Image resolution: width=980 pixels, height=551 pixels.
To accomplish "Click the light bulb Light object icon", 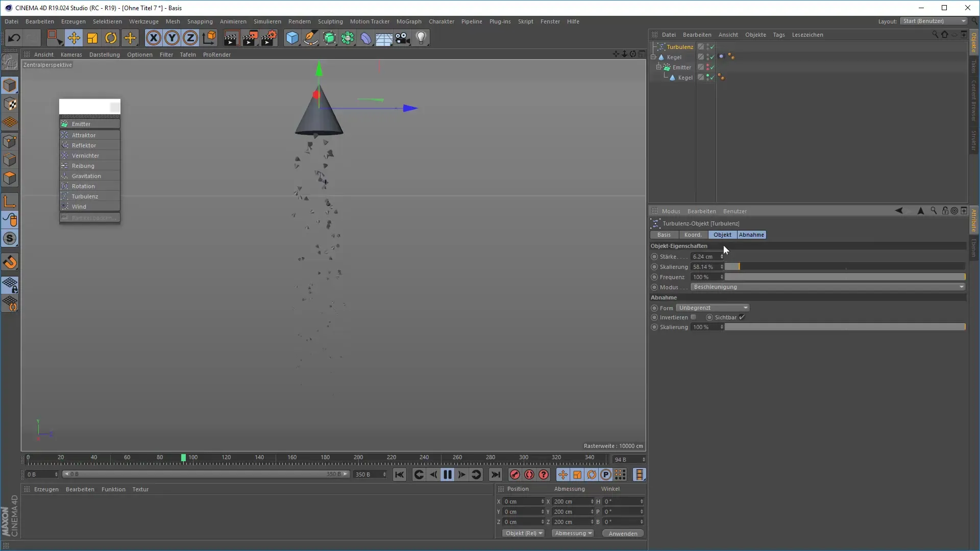I will pos(421,38).
